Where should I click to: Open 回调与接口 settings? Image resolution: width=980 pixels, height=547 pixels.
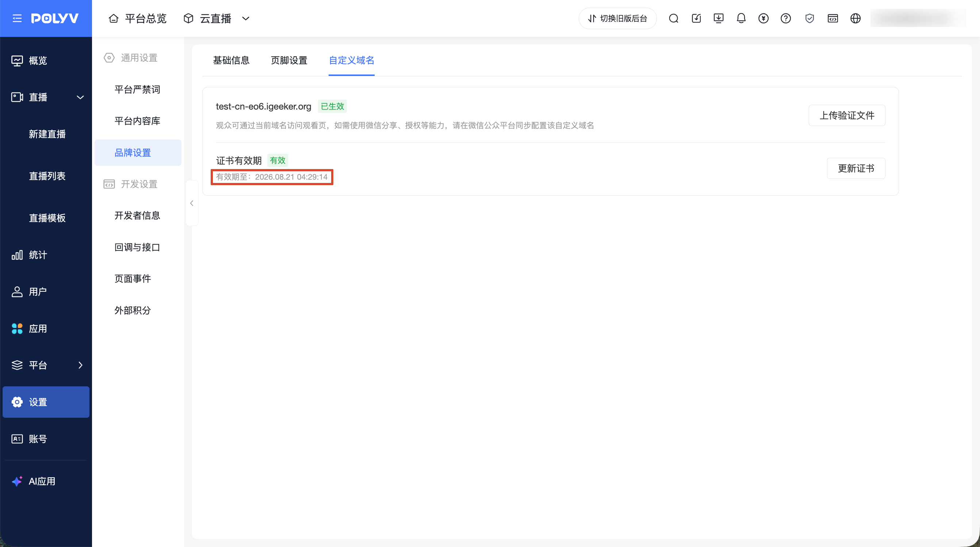137,247
